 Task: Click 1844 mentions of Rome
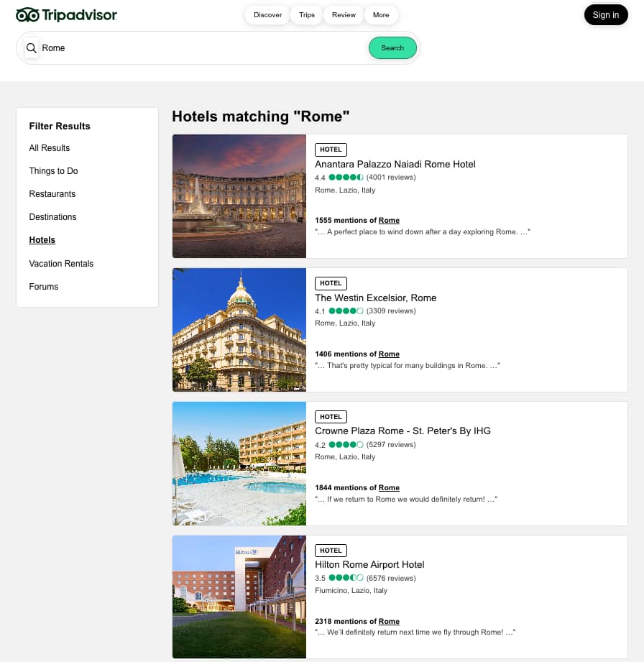point(356,487)
